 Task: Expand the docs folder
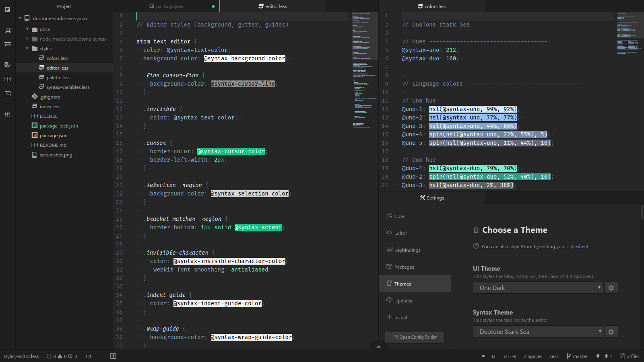[x=27, y=29]
